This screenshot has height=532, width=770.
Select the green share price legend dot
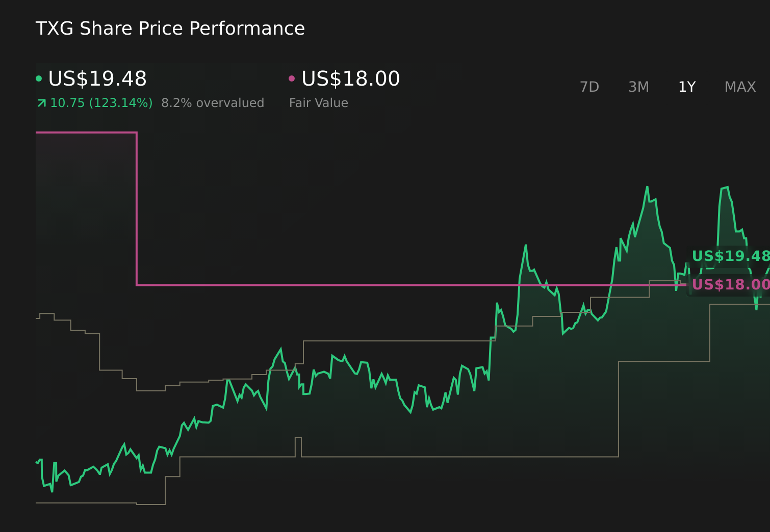point(39,77)
